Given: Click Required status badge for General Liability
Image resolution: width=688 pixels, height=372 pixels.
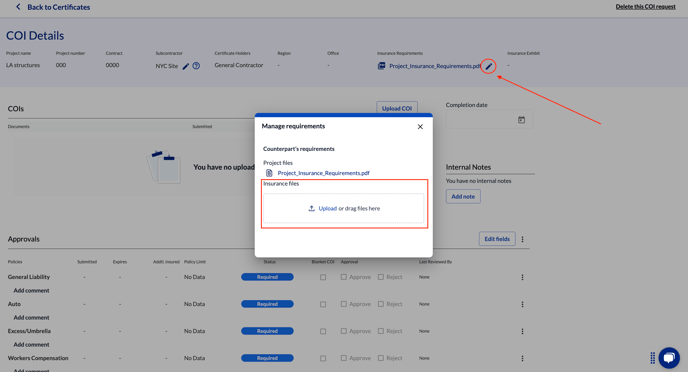Looking at the screenshot, I should (x=267, y=277).
